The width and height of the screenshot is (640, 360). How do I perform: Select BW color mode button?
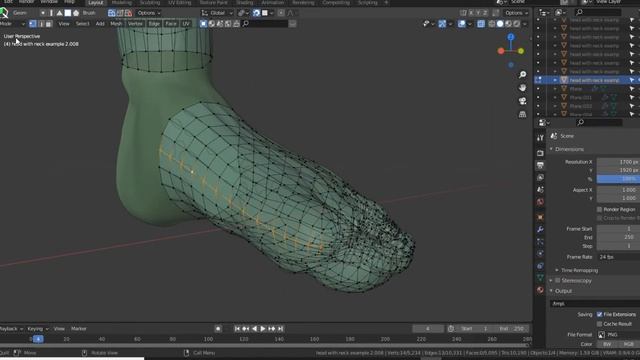pos(607,344)
